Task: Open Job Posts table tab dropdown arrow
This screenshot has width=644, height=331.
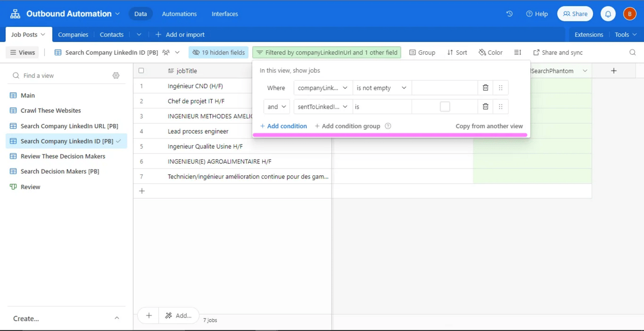Action: [43, 34]
